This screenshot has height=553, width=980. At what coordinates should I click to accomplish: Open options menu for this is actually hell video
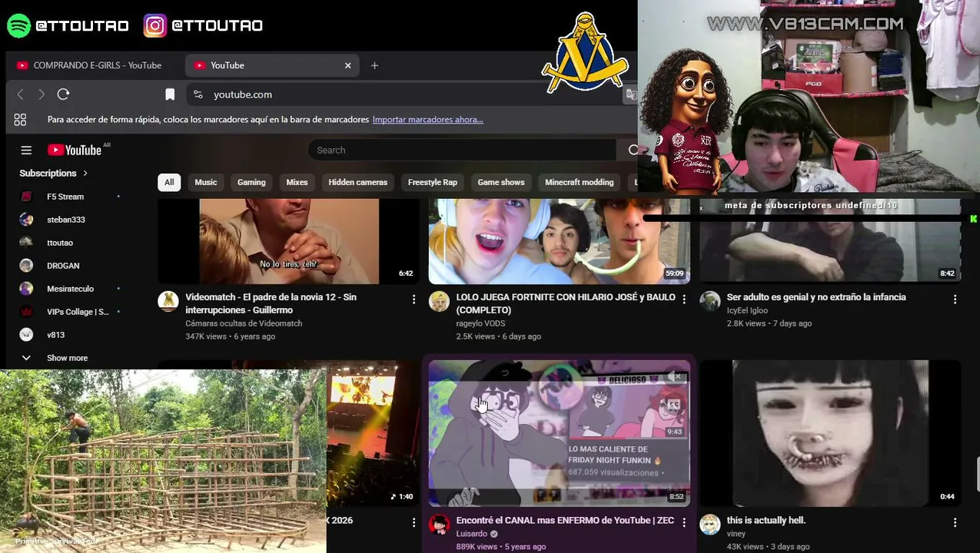[x=955, y=522]
